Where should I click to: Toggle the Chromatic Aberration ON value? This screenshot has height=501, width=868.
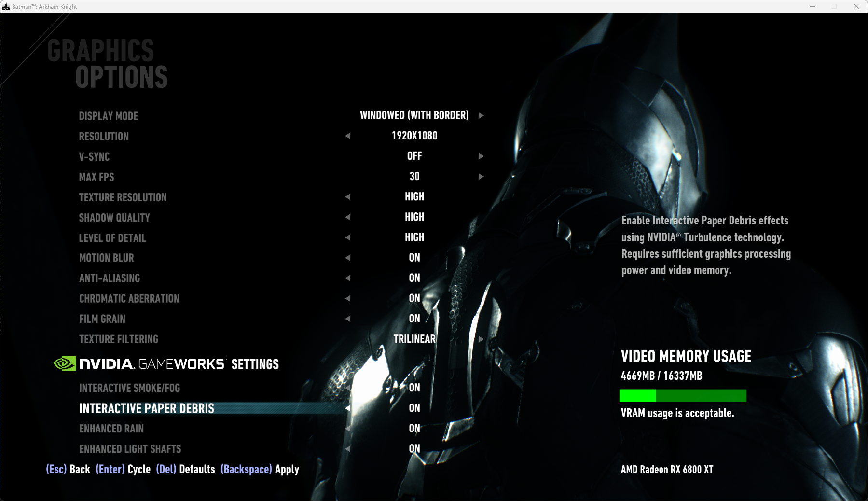click(x=414, y=298)
